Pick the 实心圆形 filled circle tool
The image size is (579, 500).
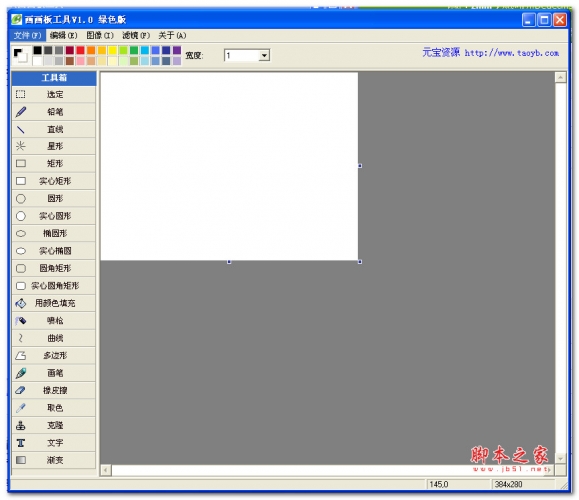[x=54, y=216]
